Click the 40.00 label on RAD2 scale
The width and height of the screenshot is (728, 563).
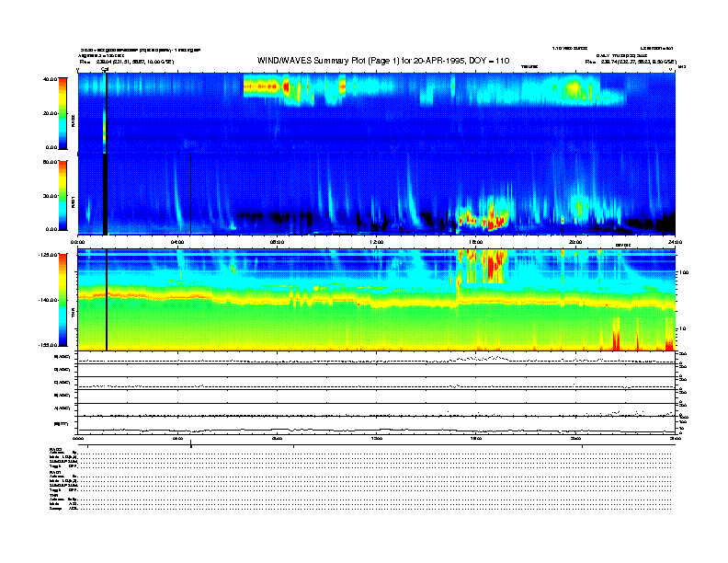point(49,79)
